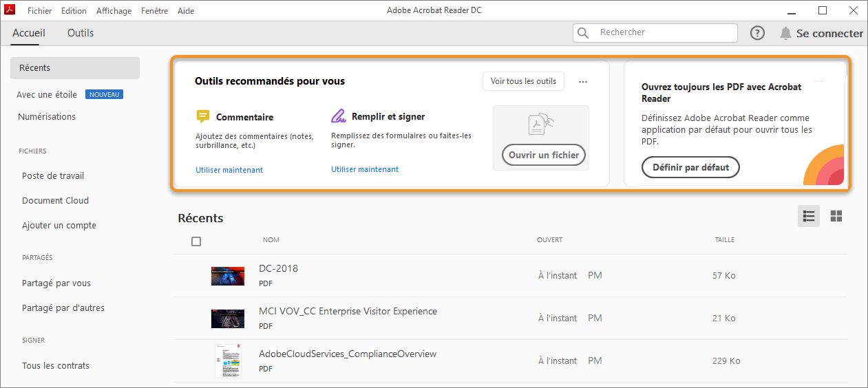Screen dimensions: 868x388
Task: Open the help question mark icon
Action: (757, 33)
